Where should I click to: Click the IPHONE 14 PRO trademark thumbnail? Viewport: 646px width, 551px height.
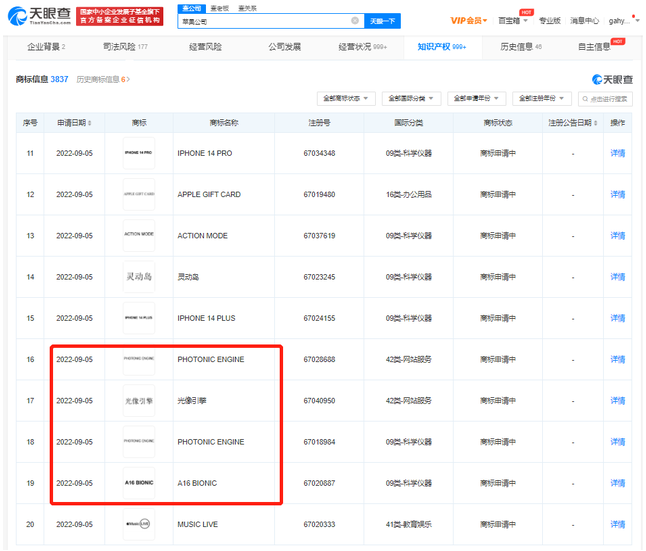[x=139, y=153]
